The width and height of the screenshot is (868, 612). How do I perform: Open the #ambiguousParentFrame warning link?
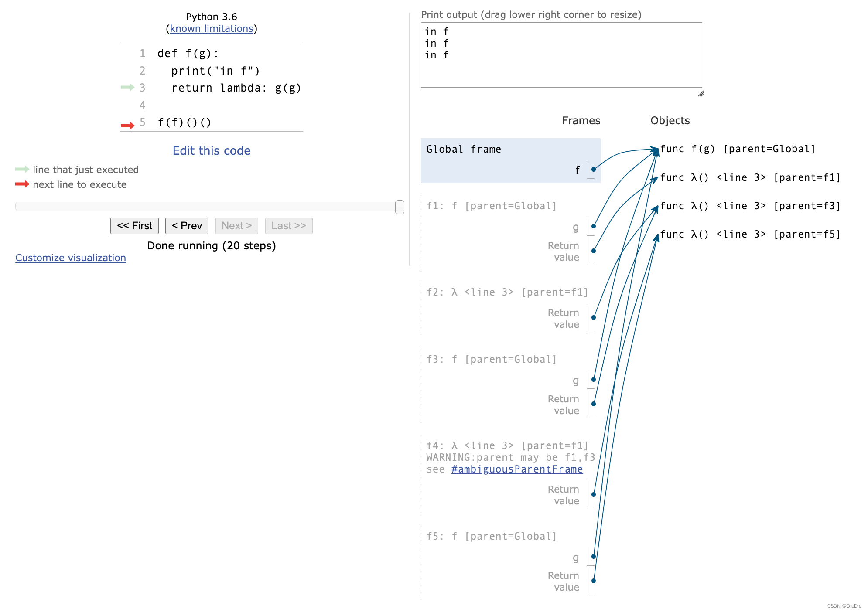(516, 469)
